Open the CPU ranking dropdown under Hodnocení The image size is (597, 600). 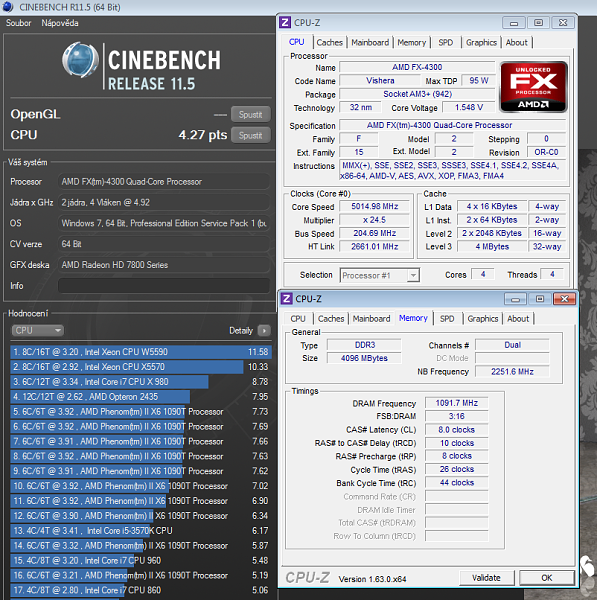37,330
